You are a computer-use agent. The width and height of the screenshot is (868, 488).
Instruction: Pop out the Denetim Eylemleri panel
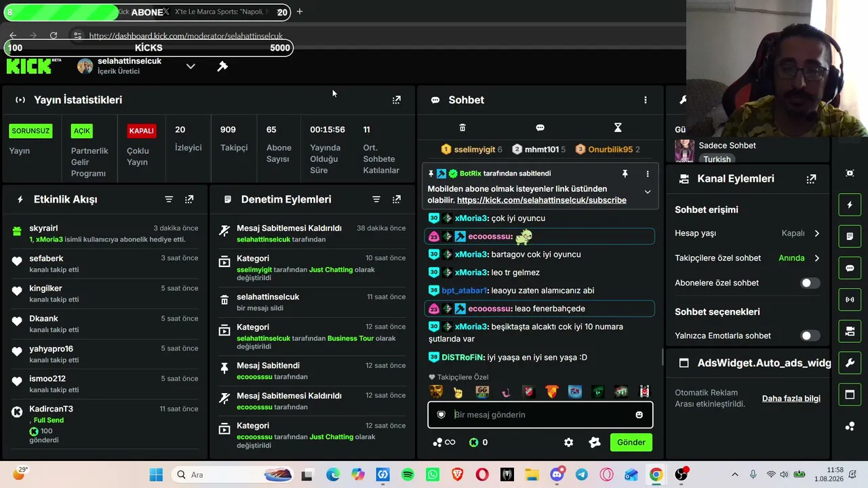coord(397,199)
